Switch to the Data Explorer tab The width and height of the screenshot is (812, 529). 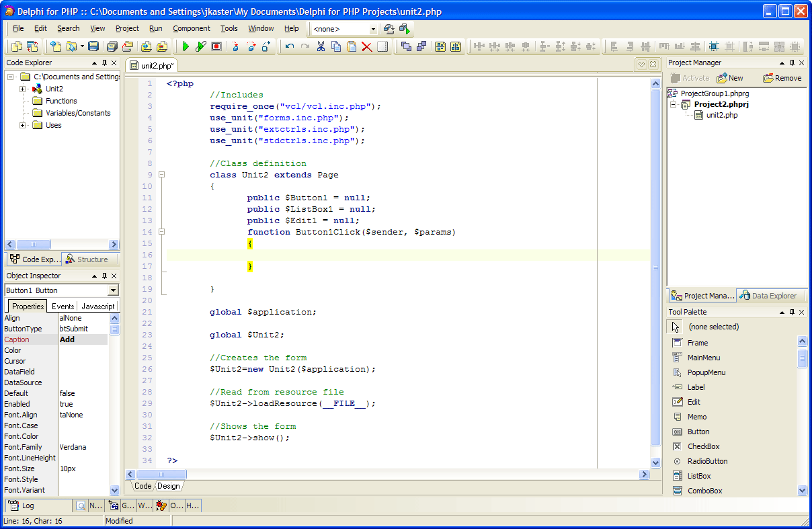[x=768, y=296]
